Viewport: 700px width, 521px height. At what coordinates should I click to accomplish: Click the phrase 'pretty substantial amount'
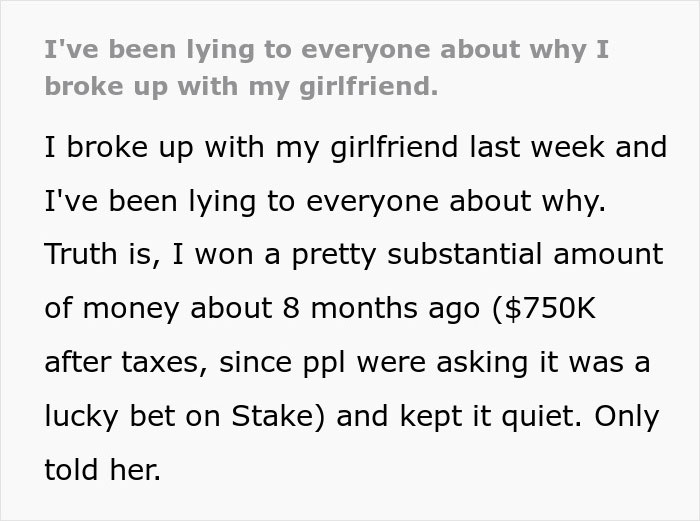(478, 254)
